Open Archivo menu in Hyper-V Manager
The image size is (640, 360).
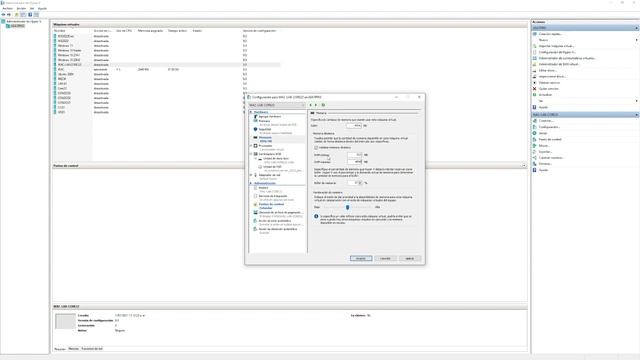point(7,8)
